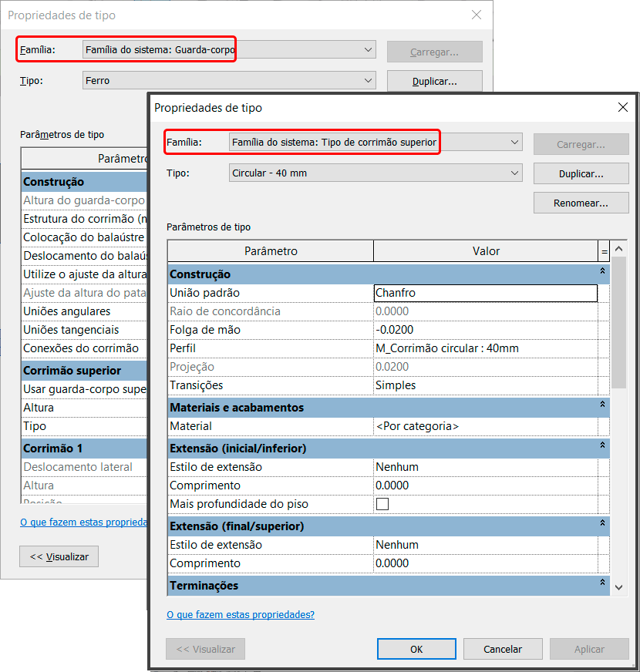The width and height of the screenshot is (640, 672).
Task: Confirm with the OK button
Action: pyautogui.click(x=416, y=649)
